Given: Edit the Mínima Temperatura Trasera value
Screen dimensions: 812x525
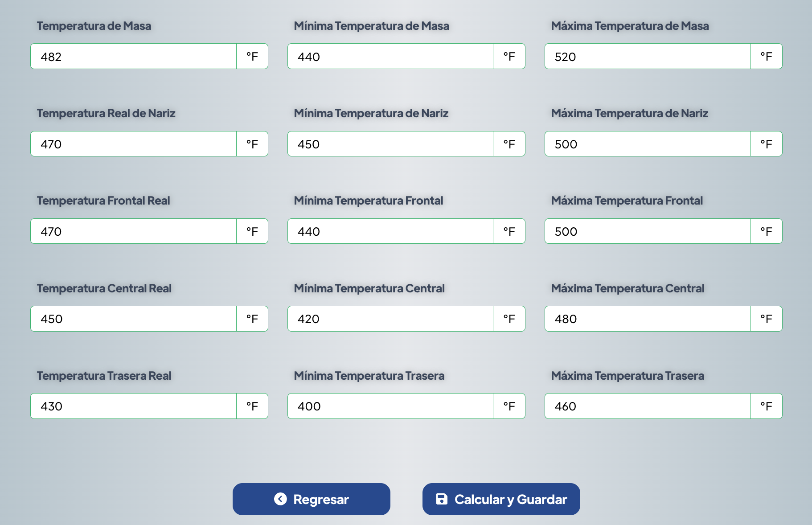Looking at the screenshot, I should [x=390, y=406].
